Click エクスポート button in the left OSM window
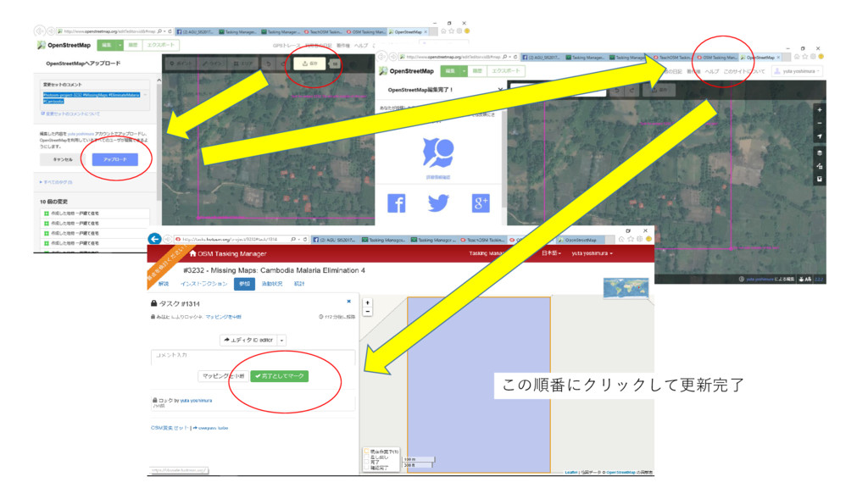This screenshot has height=488, width=868. tap(160, 46)
